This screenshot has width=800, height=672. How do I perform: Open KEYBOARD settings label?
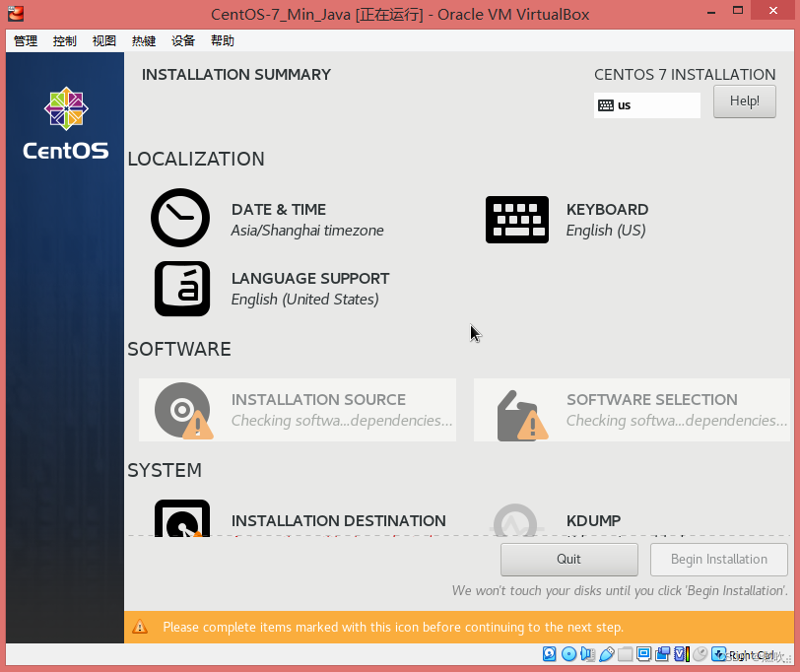[607, 210]
